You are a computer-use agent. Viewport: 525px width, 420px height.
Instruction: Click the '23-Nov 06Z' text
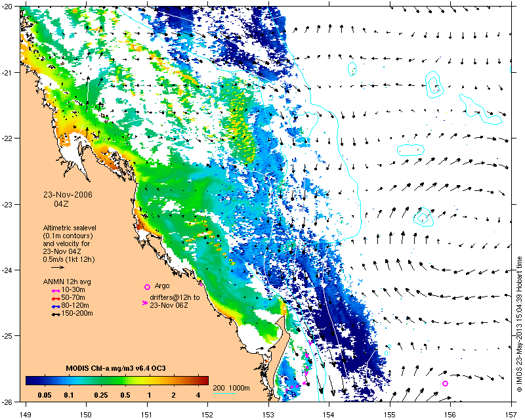[x=169, y=305]
